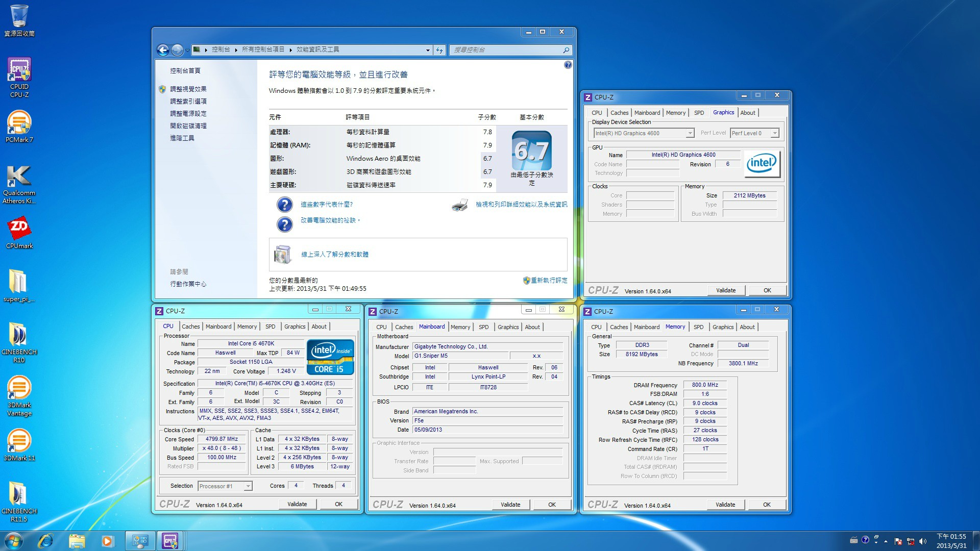Open the Recycle Bin desktop icon
Image resolution: width=980 pixels, height=551 pixels.
[19, 20]
